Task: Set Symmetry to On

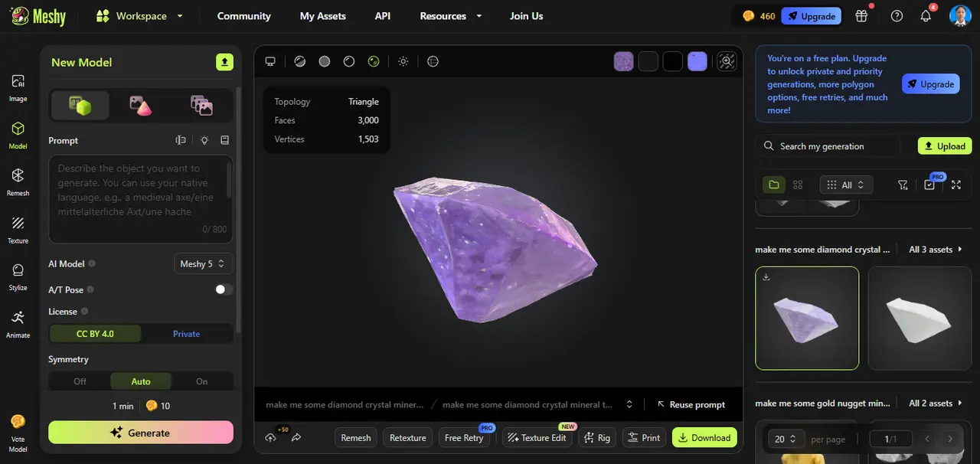Action: point(201,381)
